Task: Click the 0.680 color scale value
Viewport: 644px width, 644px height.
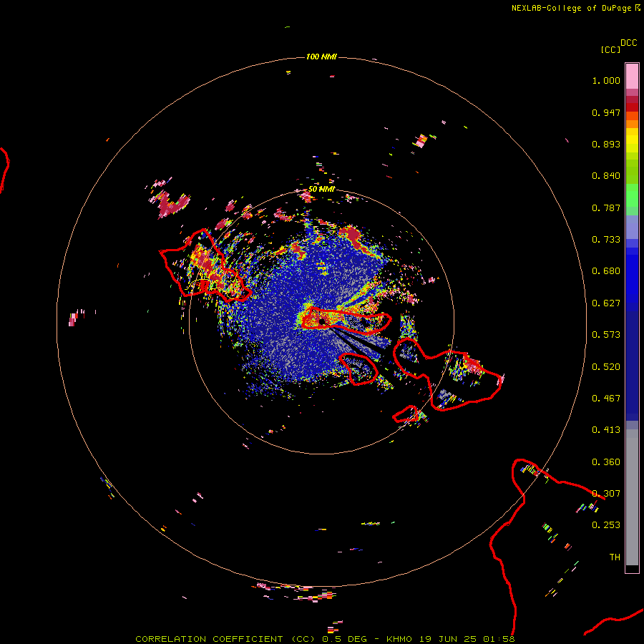Action: (x=606, y=271)
